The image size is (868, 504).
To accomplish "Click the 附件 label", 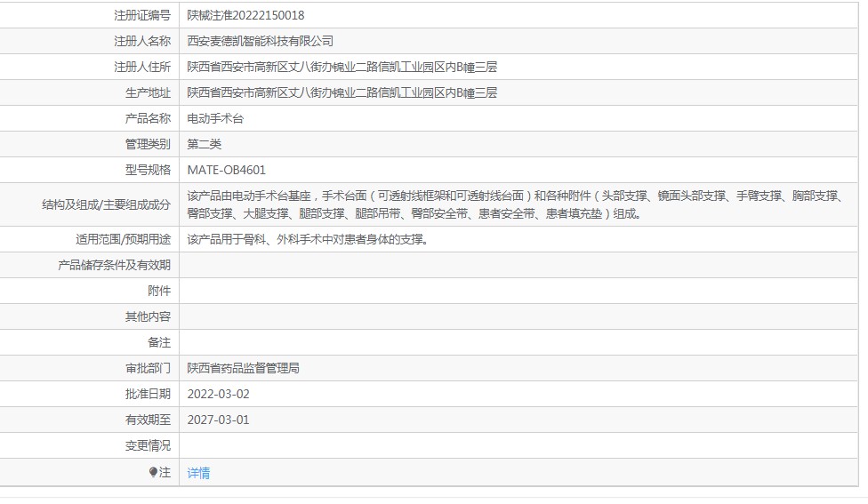I will click(159, 291).
